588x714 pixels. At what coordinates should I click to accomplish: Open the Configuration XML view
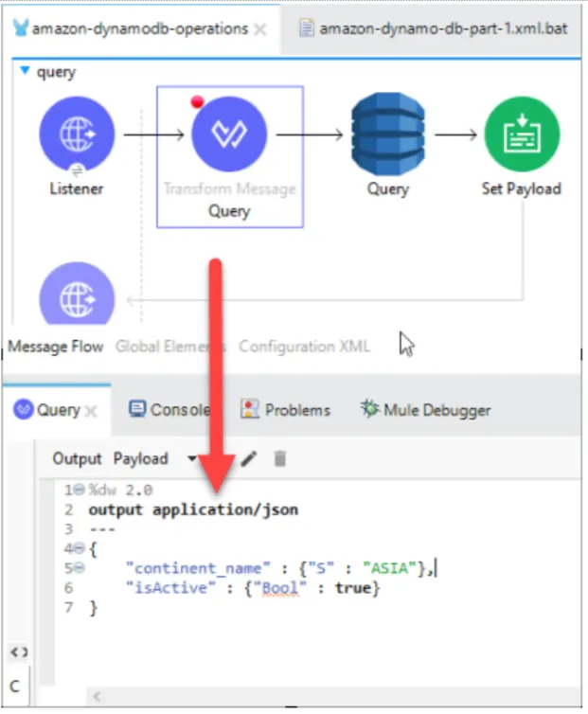(x=304, y=347)
